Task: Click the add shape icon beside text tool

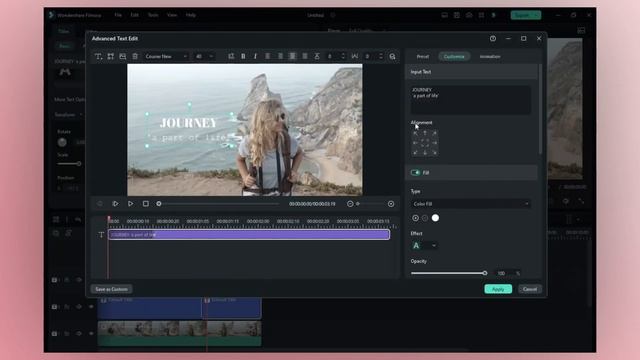Action: [x=111, y=56]
